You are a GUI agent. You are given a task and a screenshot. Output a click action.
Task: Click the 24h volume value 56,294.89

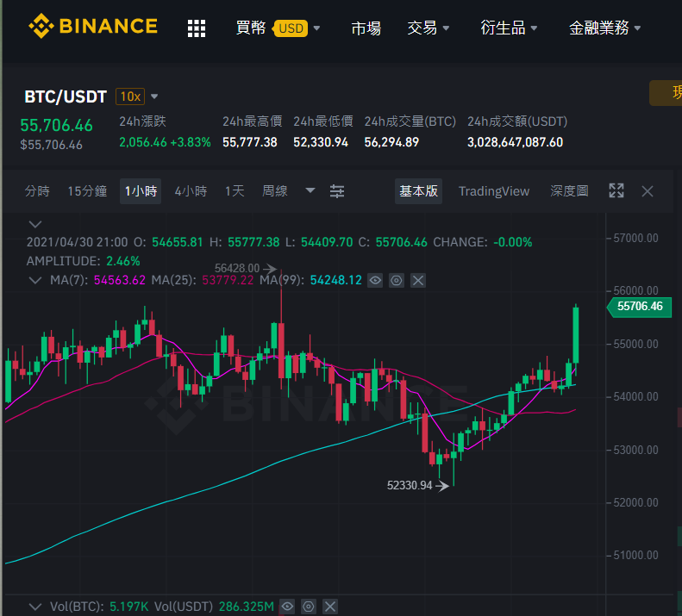391,142
